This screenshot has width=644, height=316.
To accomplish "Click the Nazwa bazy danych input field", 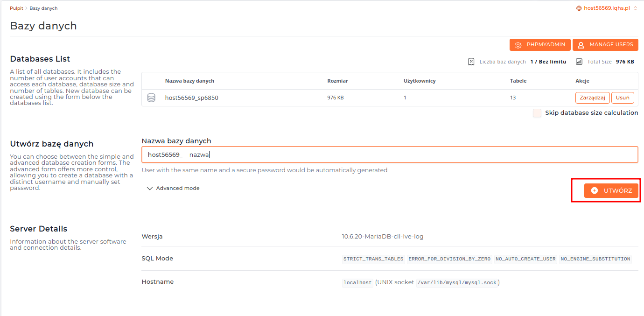I will pos(327,154).
